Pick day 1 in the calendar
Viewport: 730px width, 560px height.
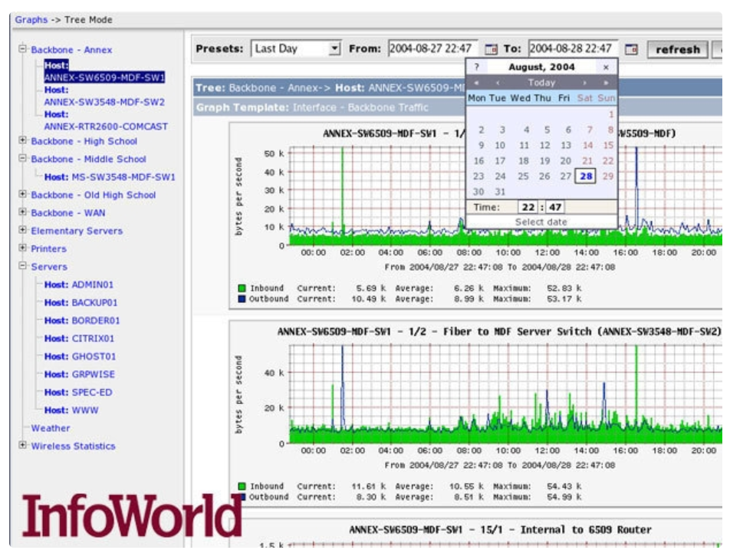click(611, 114)
